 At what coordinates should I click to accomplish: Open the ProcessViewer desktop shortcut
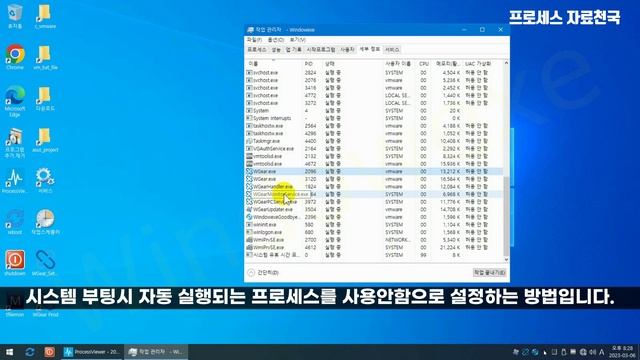(x=15, y=181)
